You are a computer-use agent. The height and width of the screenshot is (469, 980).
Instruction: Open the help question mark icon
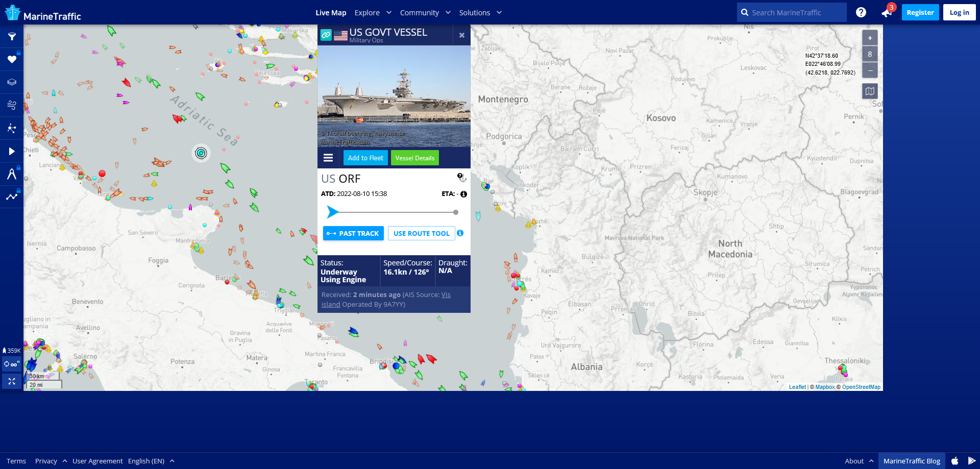pos(861,12)
